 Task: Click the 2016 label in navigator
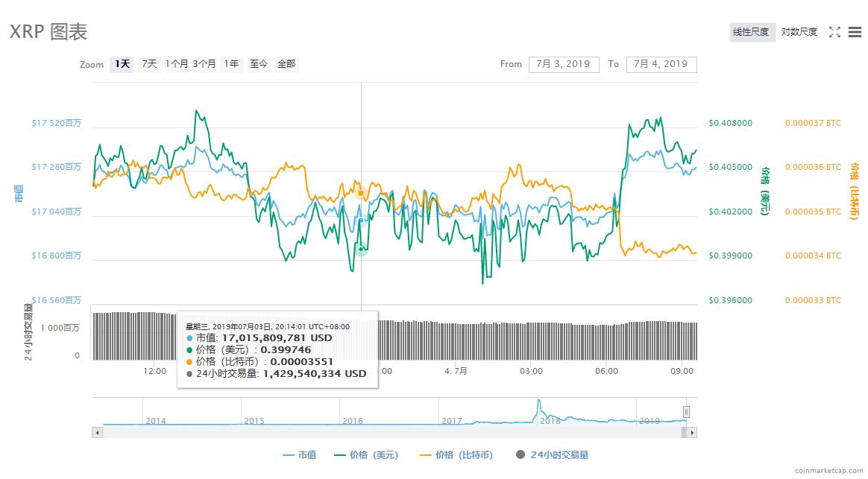tap(353, 421)
